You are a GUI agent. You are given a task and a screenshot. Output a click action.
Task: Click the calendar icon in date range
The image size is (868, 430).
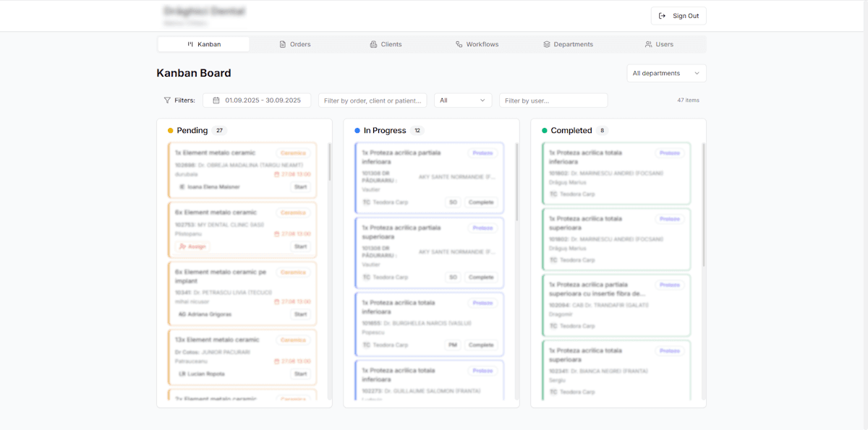[x=216, y=100]
